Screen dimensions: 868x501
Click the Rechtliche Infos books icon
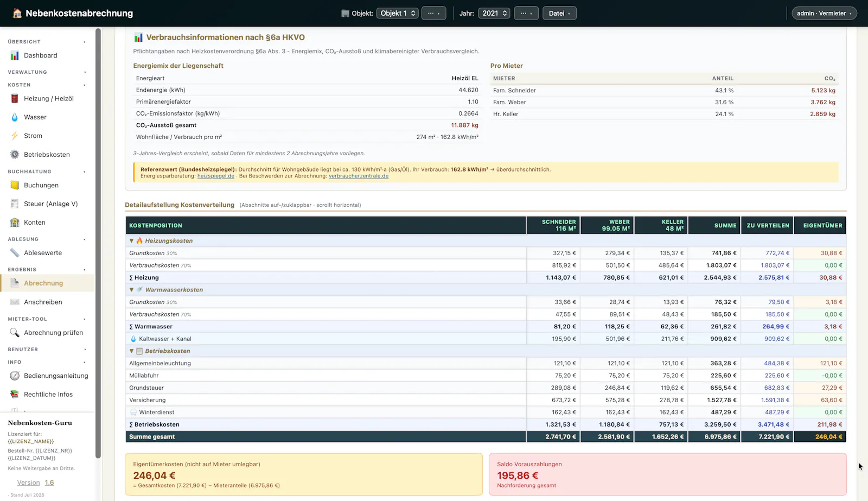[15, 395]
